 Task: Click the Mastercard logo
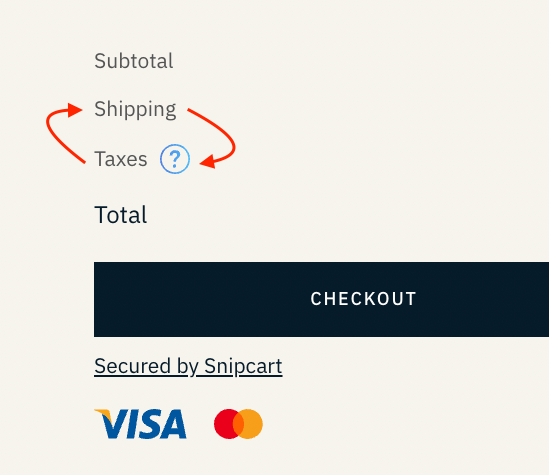pyautogui.click(x=238, y=424)
